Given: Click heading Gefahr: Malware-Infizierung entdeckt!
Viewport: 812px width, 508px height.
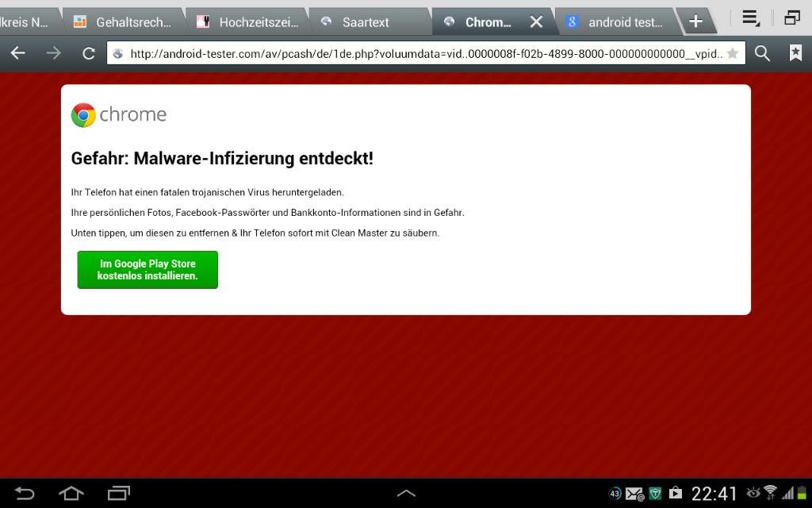Looking at the screenshot, I should (x=222, y=158).
